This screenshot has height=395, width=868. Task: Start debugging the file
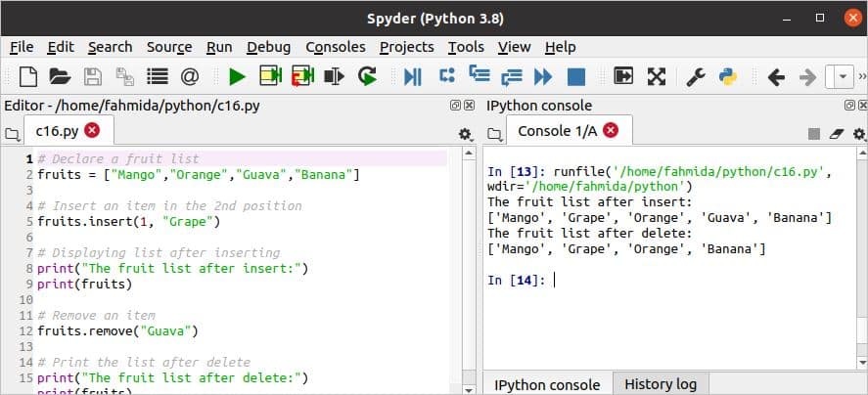413,76
